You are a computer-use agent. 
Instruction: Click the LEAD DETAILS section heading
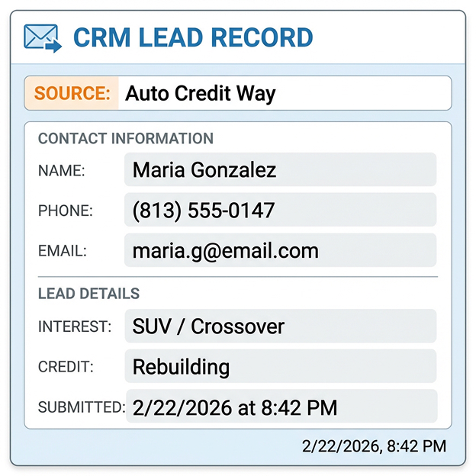pos(89,294)
